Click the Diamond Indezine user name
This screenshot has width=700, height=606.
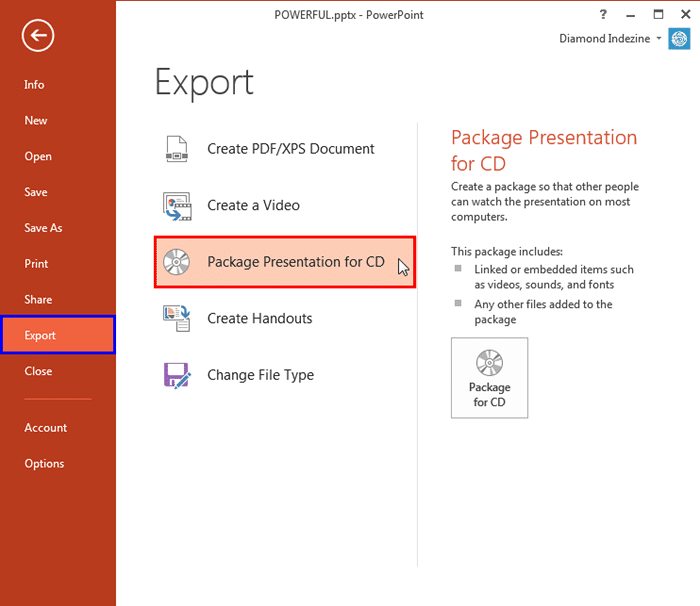tap(604, 39)
